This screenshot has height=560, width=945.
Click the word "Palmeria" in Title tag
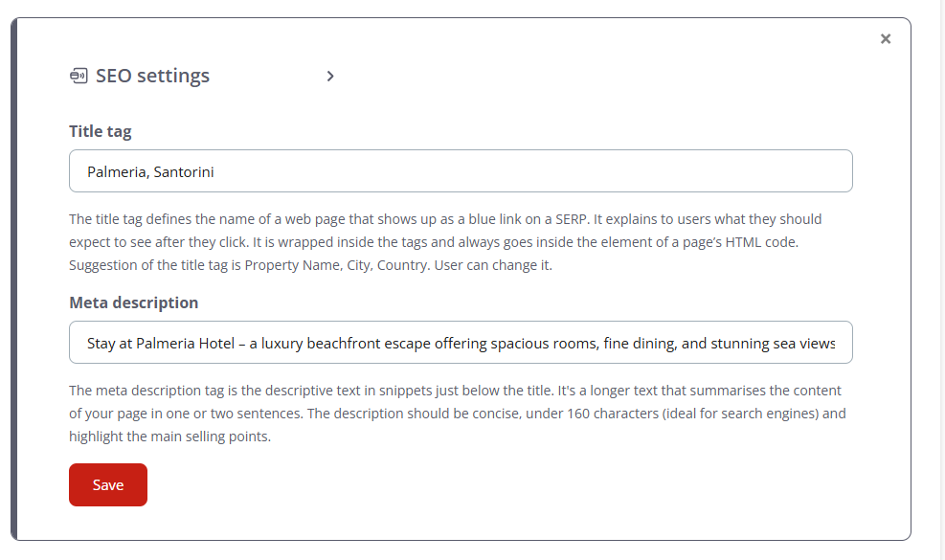tap(116, 172)
